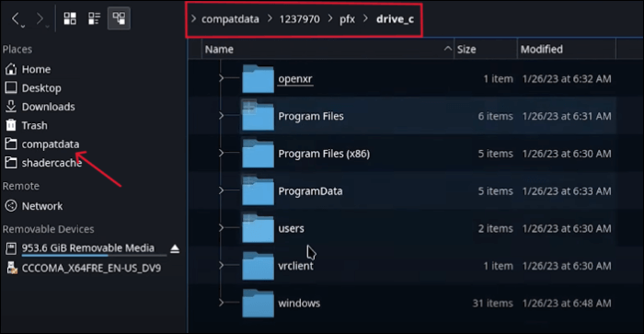Screen dimensions: 644x334
Task: Select the openxr folder icon
Action: point(258,79)
